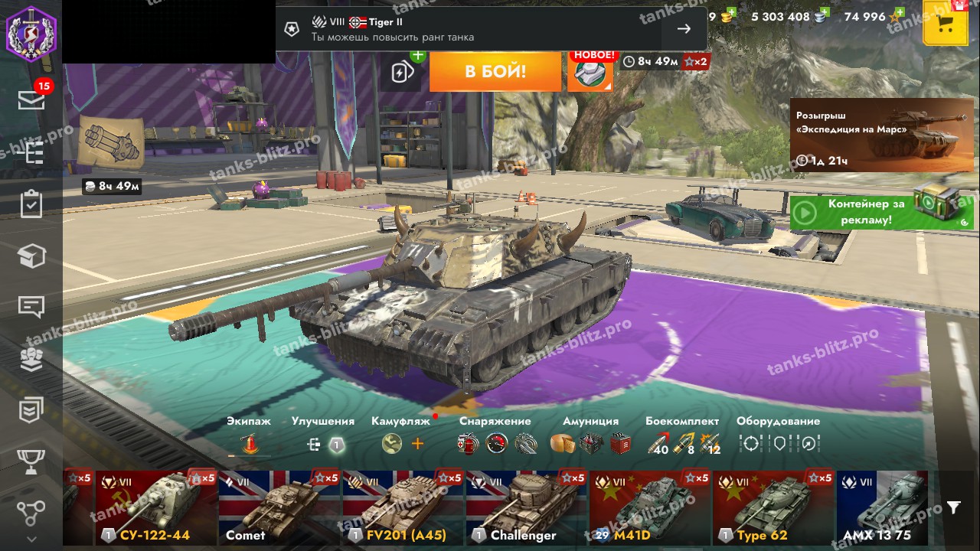Open the НОВОЕ! game mode selector
Screen dimensions: 980x551
point(590,71)
